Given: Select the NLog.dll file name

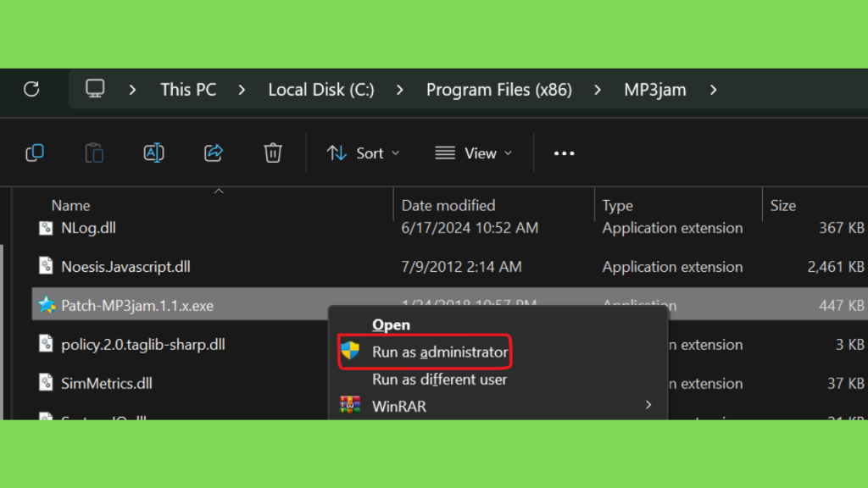Looking at the screenshot, I should 88,228.
